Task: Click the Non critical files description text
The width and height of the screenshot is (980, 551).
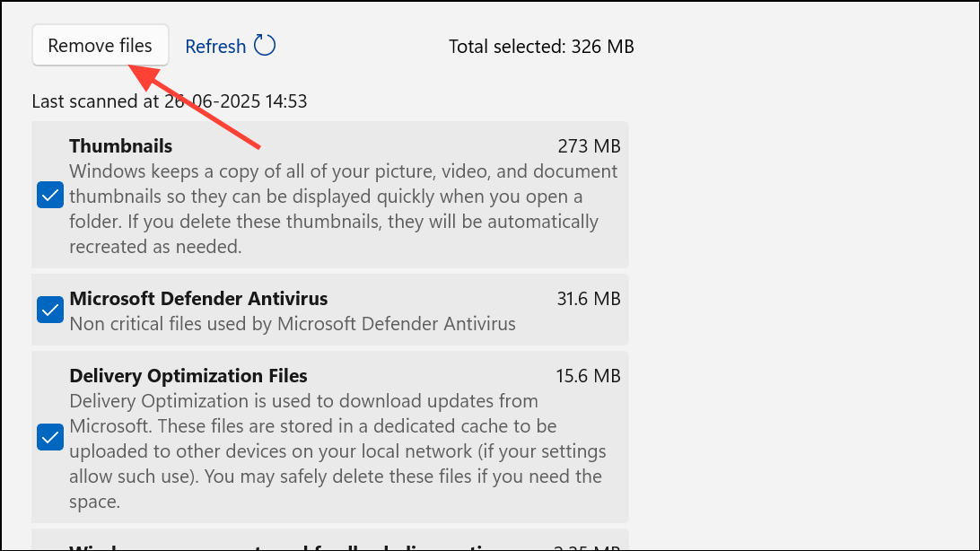Action: click(x=293, y=324)
